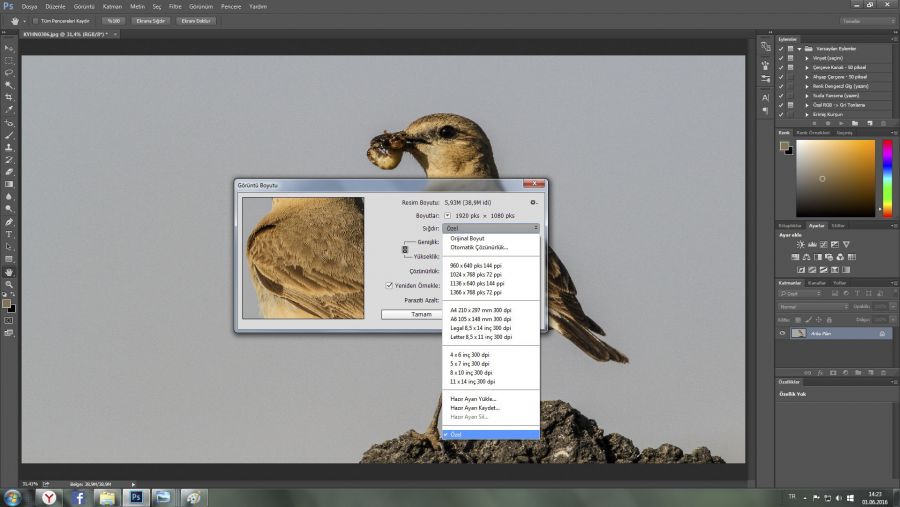This screenshot has width=900, height=507.
Task: Click the Tamam button
Action: 421,314
